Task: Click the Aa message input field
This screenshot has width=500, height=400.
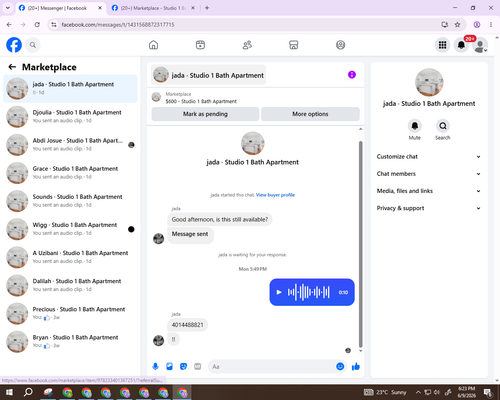Action: coord(273,367)
